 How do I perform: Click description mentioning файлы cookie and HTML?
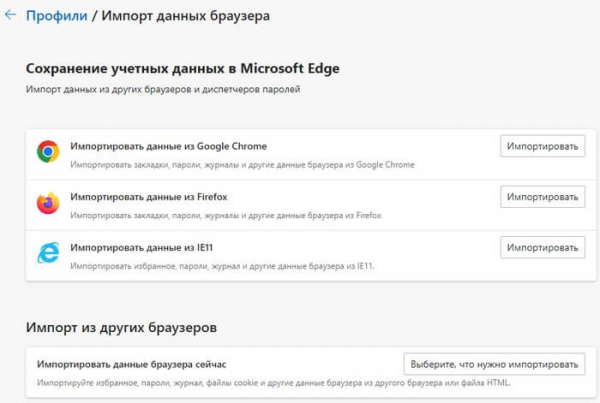274,382
